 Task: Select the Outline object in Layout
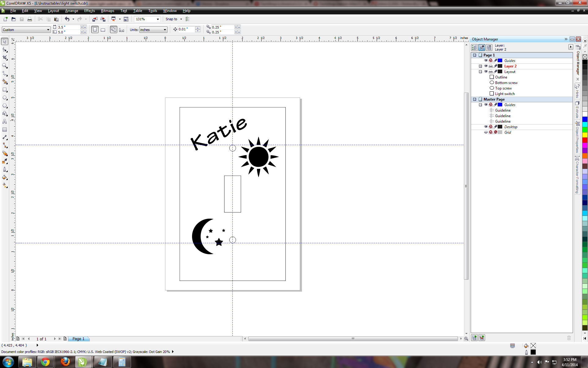tap(501, 77)
